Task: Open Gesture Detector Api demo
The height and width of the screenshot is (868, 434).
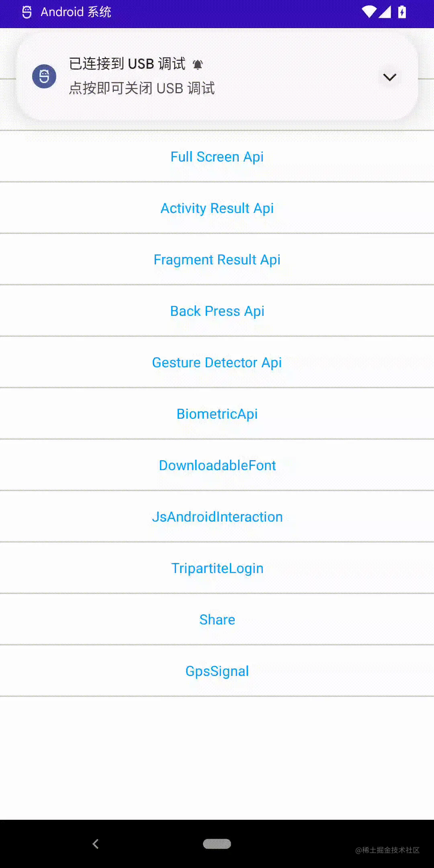Action: (x=217, y=362)
